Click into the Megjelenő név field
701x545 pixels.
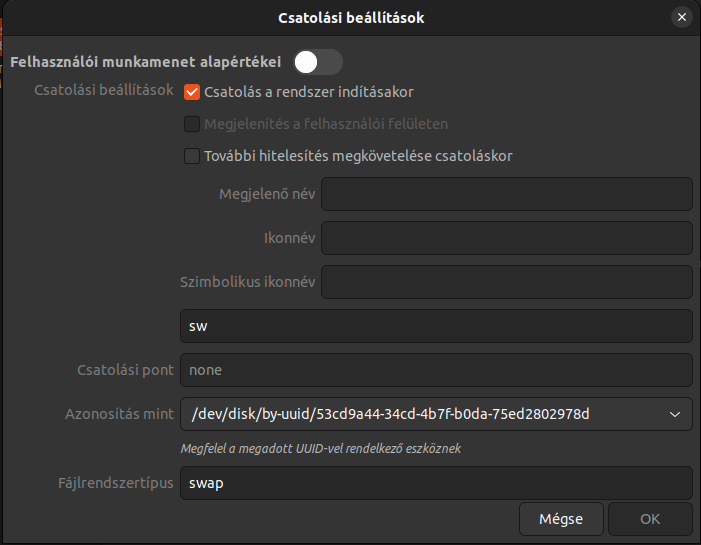click(x=507, y=194)
